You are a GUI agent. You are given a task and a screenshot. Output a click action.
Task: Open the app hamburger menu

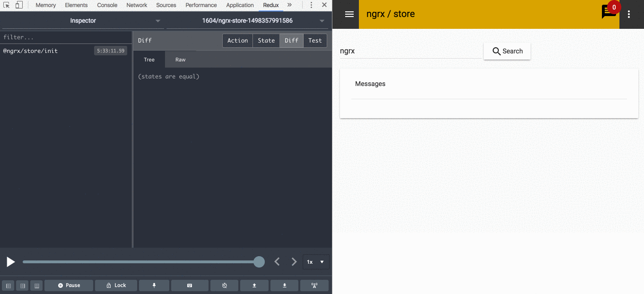point(349,14)
